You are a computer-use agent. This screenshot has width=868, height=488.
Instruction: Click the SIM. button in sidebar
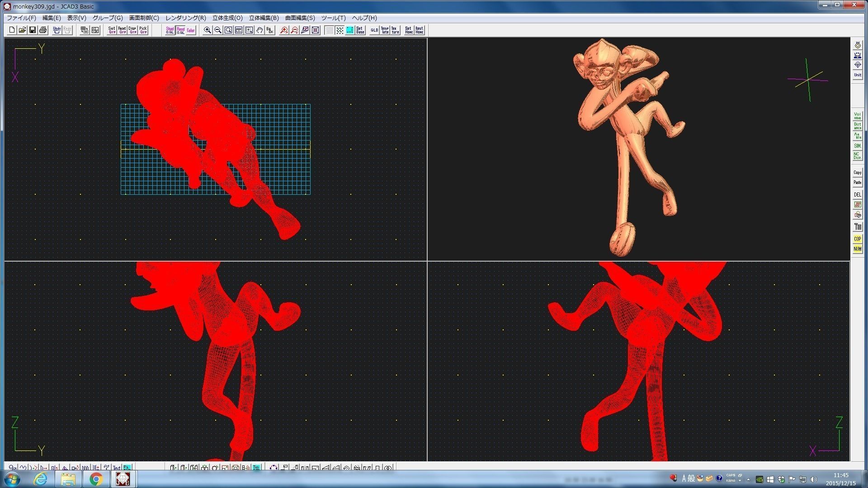(858, 146)
